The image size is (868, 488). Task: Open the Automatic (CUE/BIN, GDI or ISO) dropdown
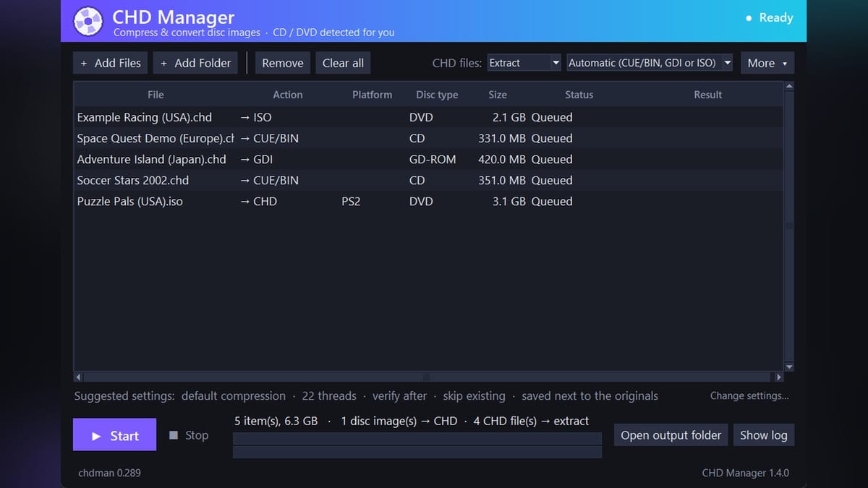coord(650,63)
